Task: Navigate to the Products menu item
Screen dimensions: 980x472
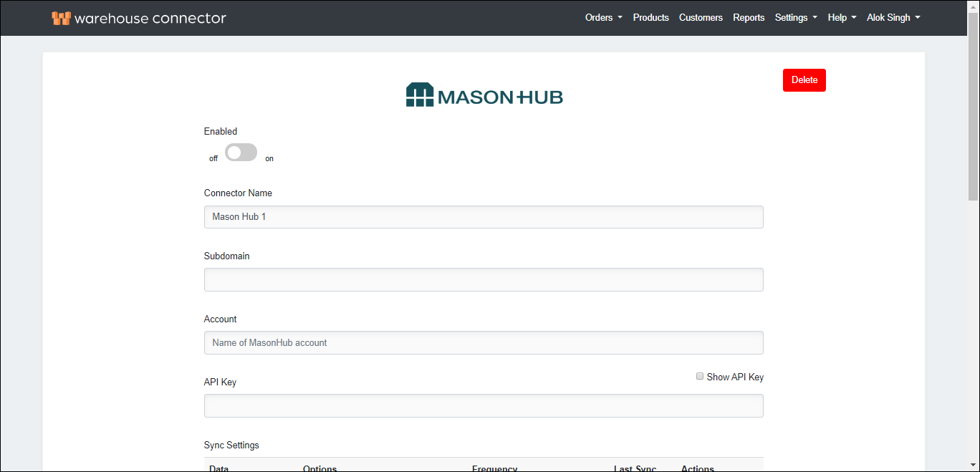Action: point(650,17)
